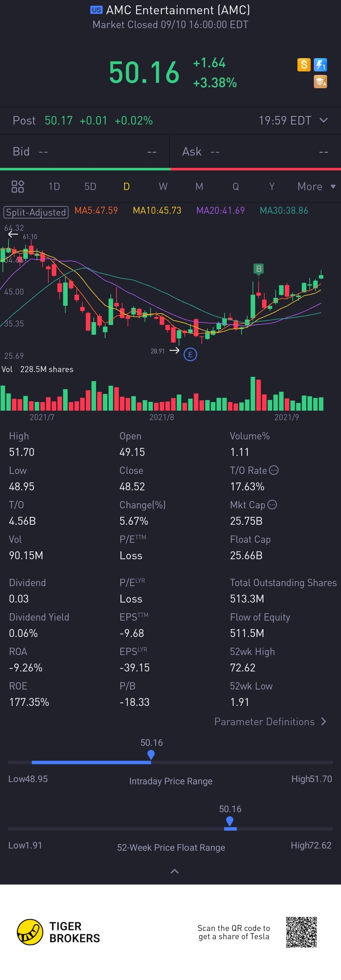Expand the post-market time dropdown

coord(324,120)
